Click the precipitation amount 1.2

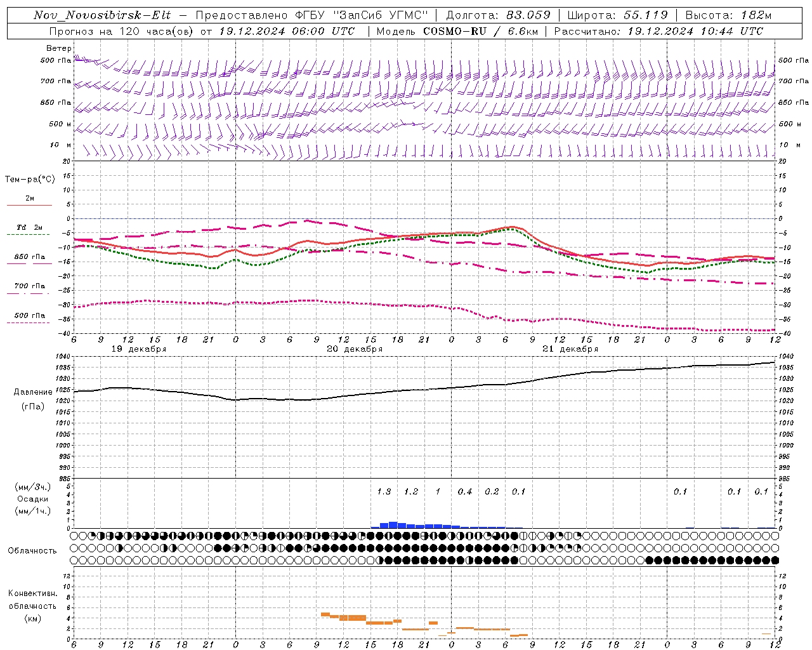411,492
